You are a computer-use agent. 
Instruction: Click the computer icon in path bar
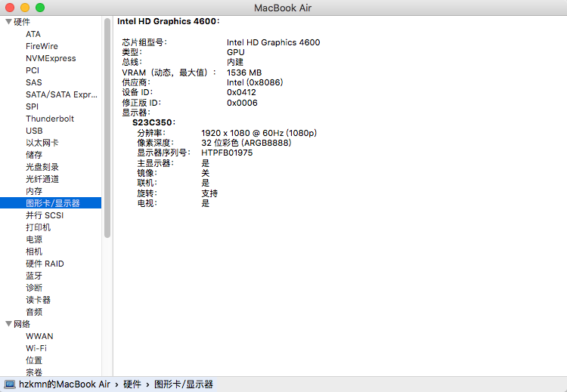click(x=9, y=384)
